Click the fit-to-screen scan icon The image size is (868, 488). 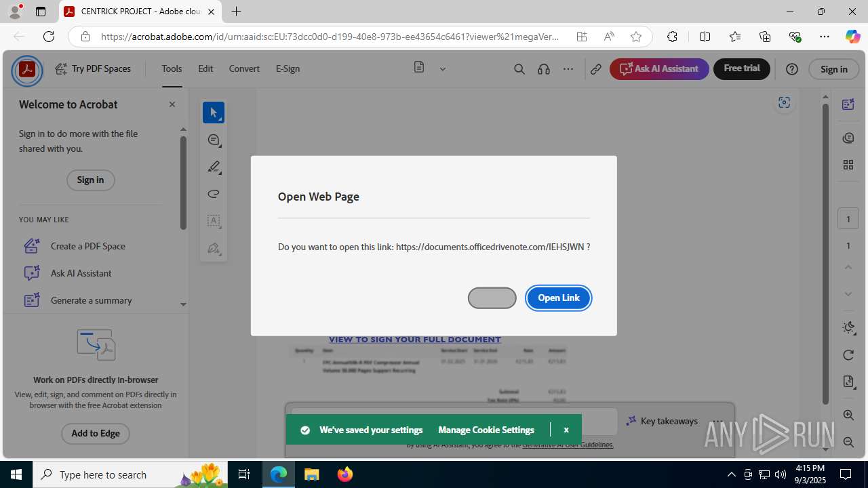(785, 102)
